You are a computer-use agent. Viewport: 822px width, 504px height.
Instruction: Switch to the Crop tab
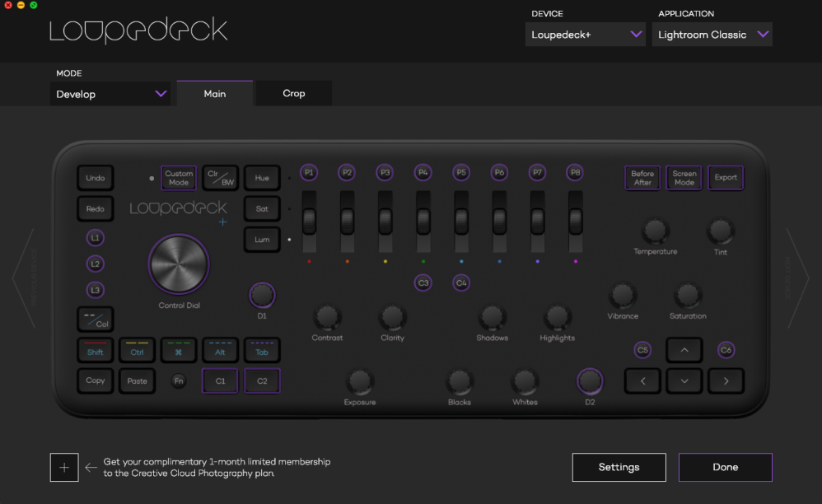tap(293, 93)
